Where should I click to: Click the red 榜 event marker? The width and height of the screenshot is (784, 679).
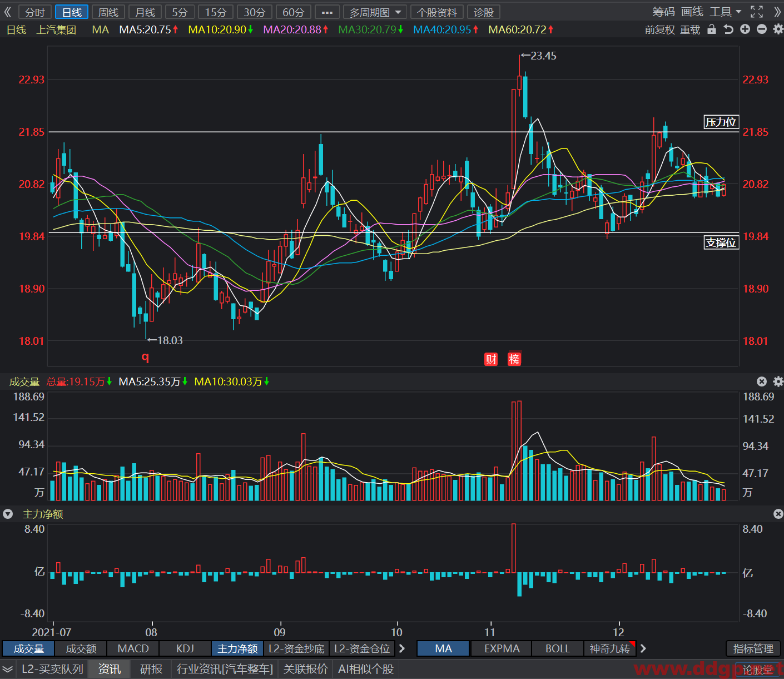[x=514, y=359]
